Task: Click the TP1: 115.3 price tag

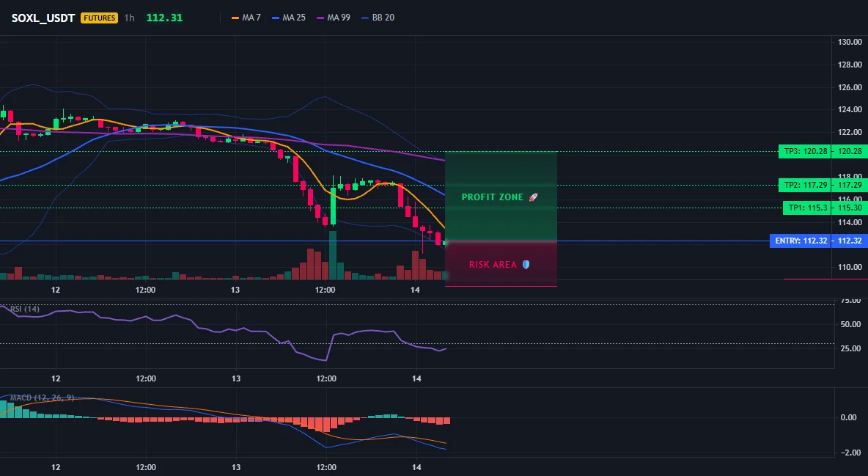Action: point(806,208)
